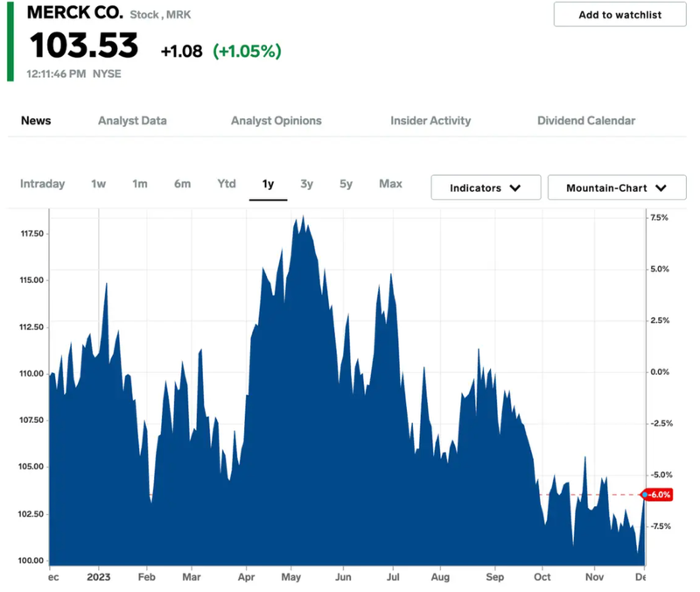Click the -2.5% right-axis label
The image size is (700, 592).
(x=661, y=423)
